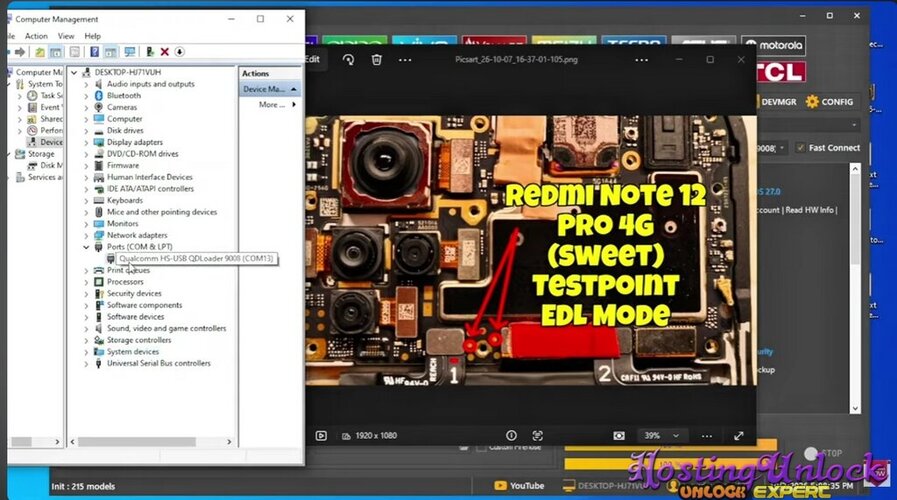The width and height of the screenshot is (897, 500).
Task: Select the Keyboards category
Action: pyautogui.click(x=125, y=200)
